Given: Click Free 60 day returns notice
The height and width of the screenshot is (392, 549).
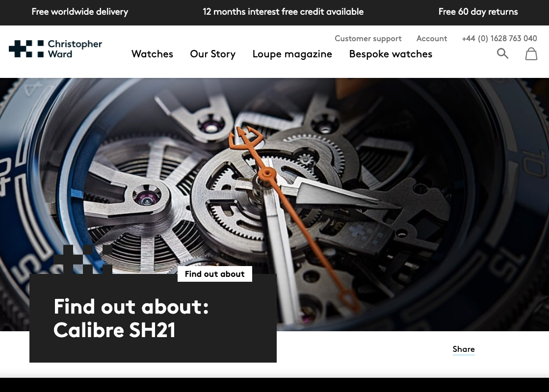Looking at the screenshot, I should 478,12.
